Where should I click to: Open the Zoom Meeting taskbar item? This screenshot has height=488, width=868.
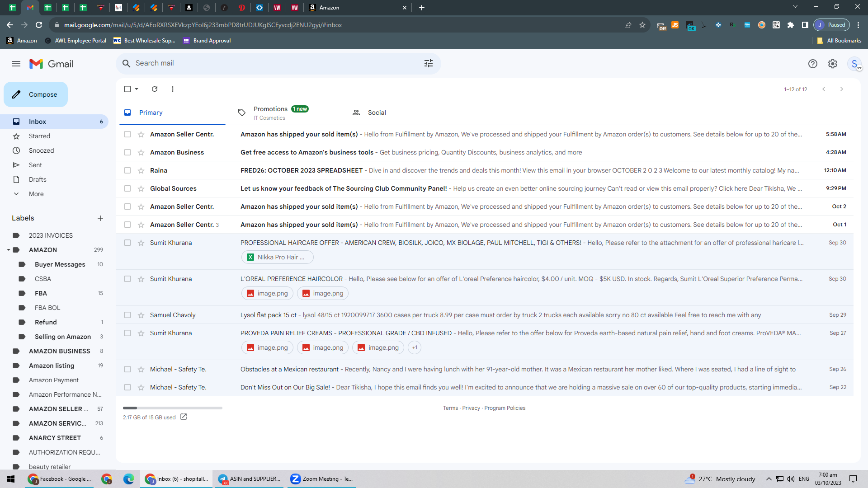tap(322, 479)
